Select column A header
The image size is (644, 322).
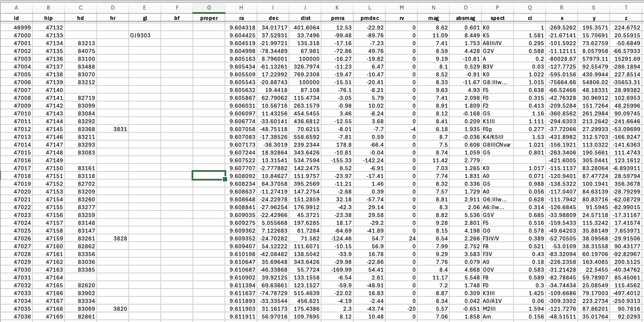point(16,7)
